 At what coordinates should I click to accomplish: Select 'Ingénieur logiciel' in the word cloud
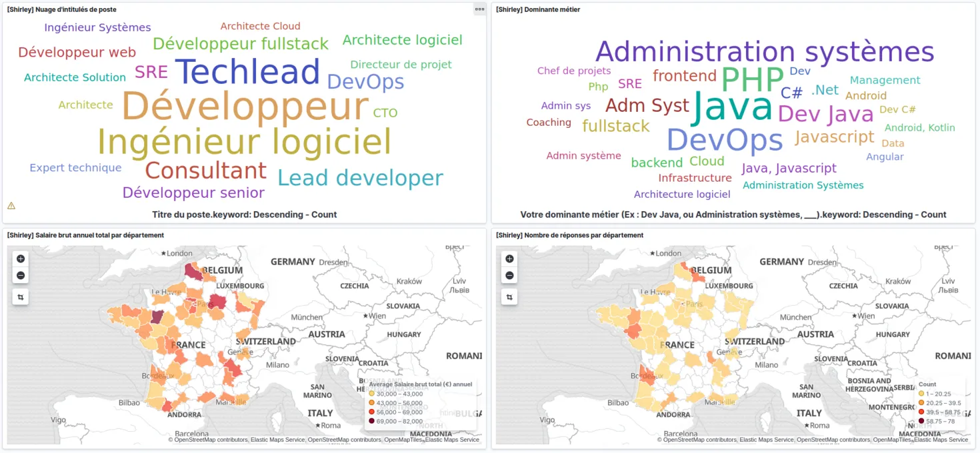click(x=243, y=141)
